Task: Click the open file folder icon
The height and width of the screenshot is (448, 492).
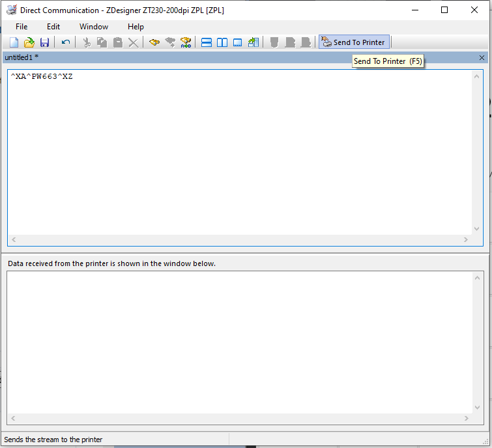Action: (x=29, y=42)
